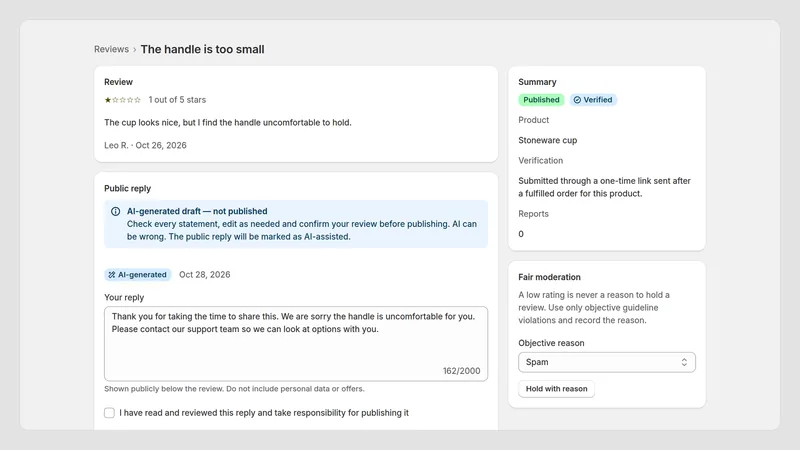Check the read and reviewed responsibility checkbox

tap(109, 413)
